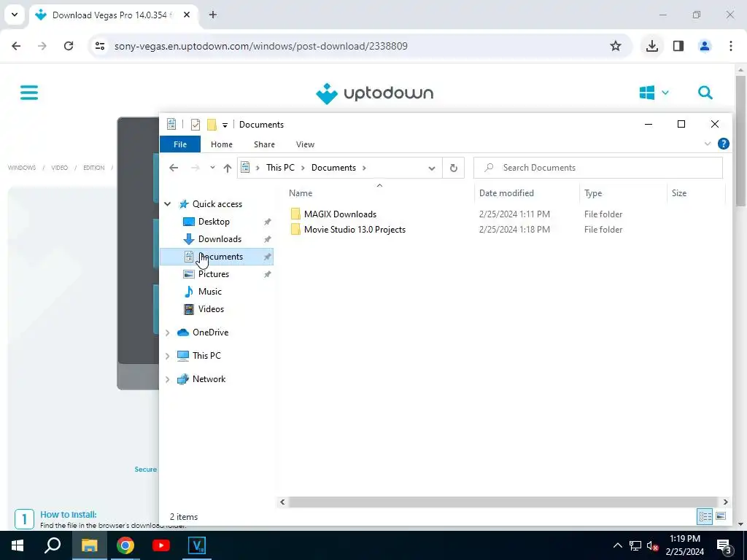Select the MAGIX Downloads folder
The height and width of the screenshot is (560, 747).
click(x=340, y=214)
